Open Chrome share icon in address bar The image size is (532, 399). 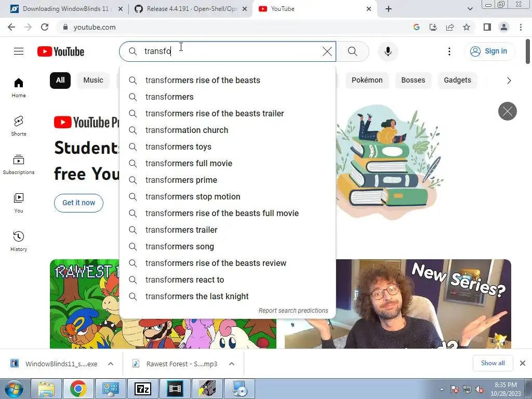pyautogui.click(x=450, y=27)
